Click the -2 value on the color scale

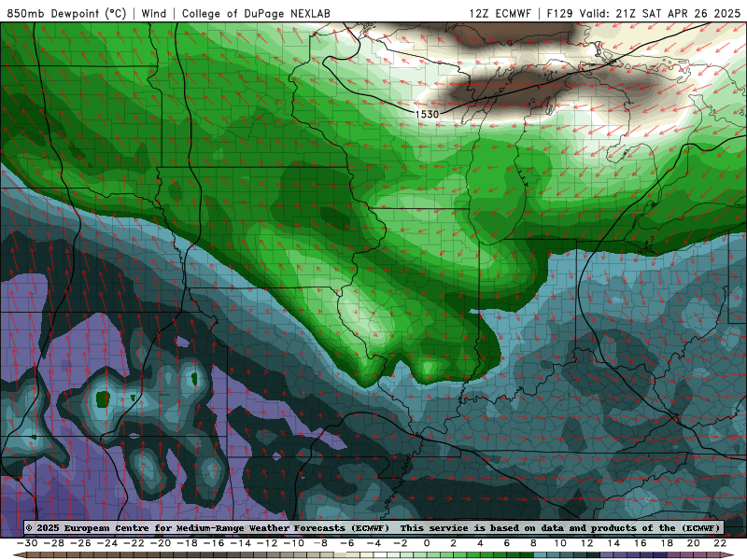pos(401,543)
